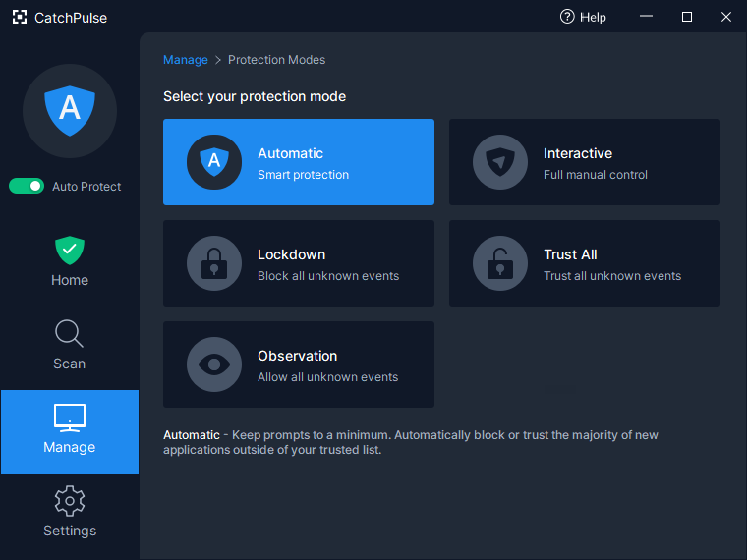This screenshot has width=747, height=560.
Task: Choose Lockdown mode with padlock icon
Action: coord(299,263)
